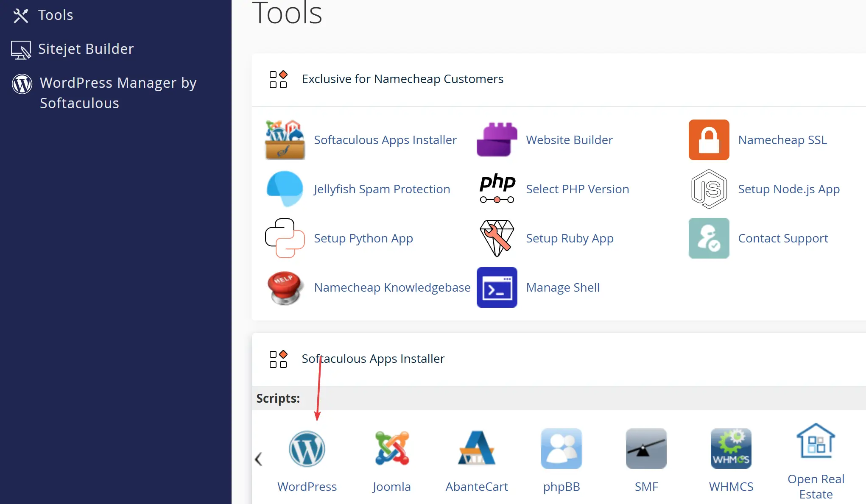This screenshot has width=866, height=504.
Task: Click the Joomla script logo
Action: point(392,448)
